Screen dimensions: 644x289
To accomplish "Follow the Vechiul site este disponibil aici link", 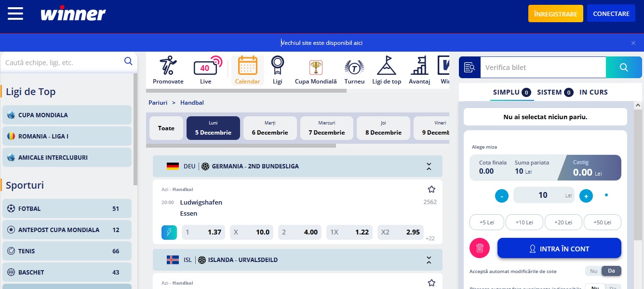I will pos(322,43).
